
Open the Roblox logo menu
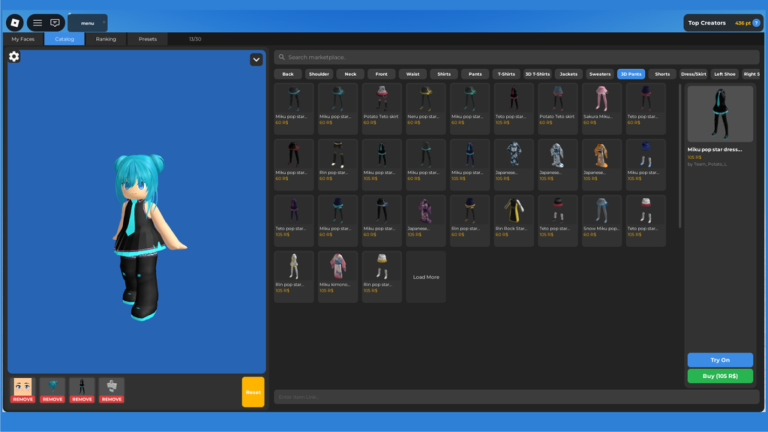pos(15,23)
